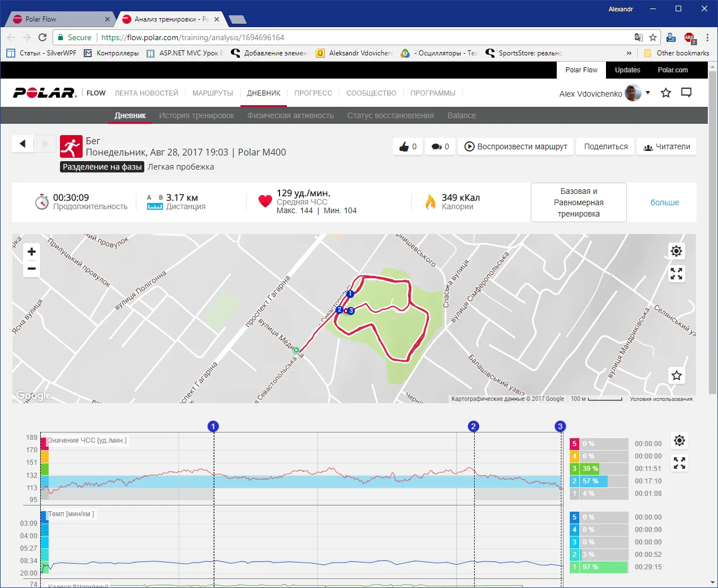This screenshot has width=718, height=588.
Task: Select lap marker 2 on the timeline
Action: [x=474, y=426]
